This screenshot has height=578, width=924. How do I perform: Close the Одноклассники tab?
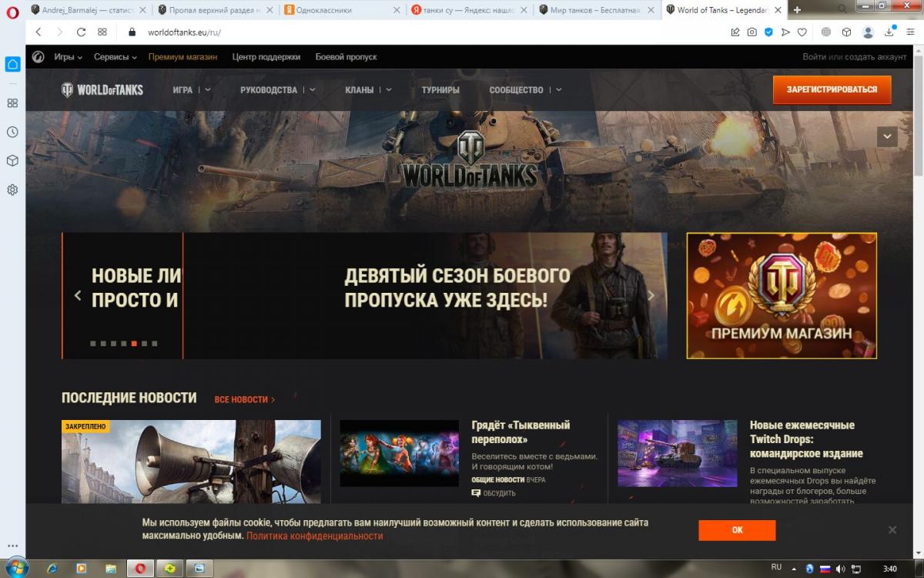[x=397, y=10]
